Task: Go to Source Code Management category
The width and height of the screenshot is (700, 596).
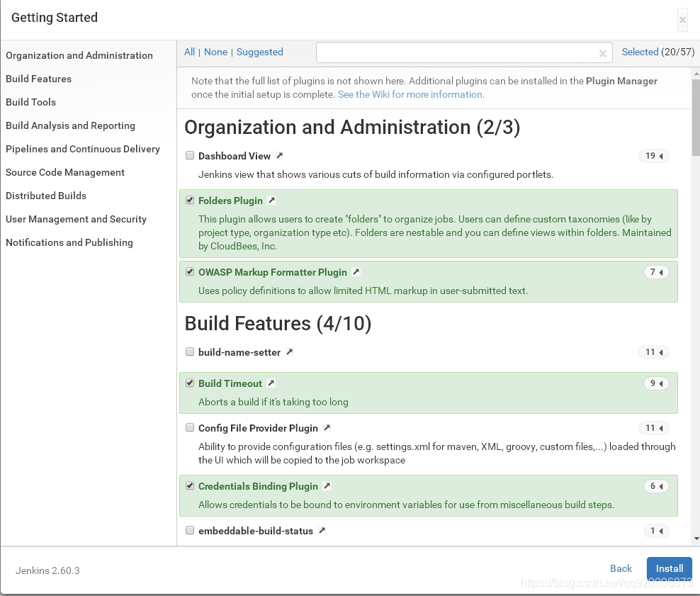Action: click(65, 172)
